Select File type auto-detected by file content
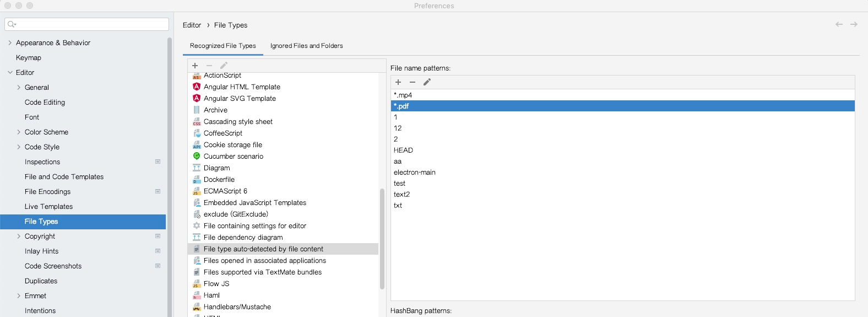 (283, 249)
